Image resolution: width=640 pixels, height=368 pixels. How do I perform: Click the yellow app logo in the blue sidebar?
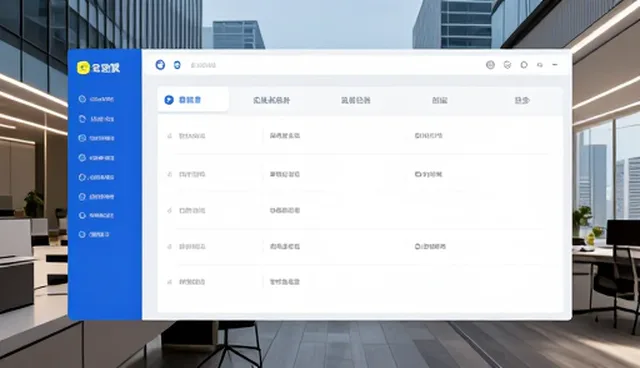(83, 67)
